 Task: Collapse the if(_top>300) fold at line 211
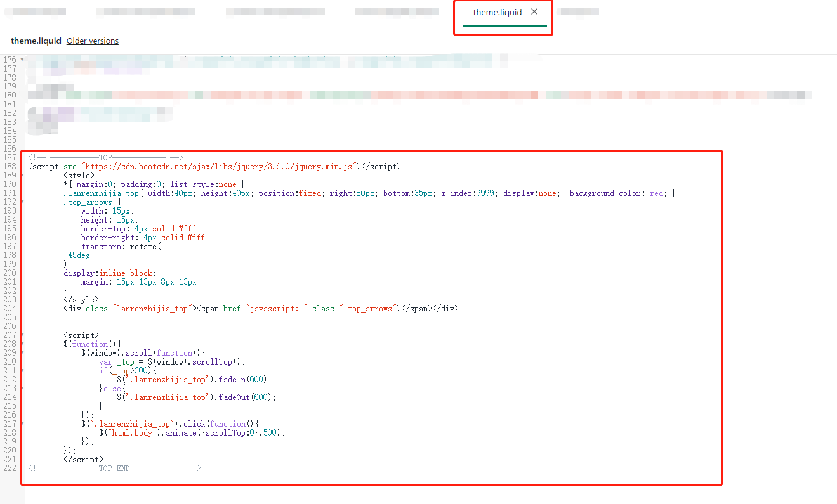point(22,370)
